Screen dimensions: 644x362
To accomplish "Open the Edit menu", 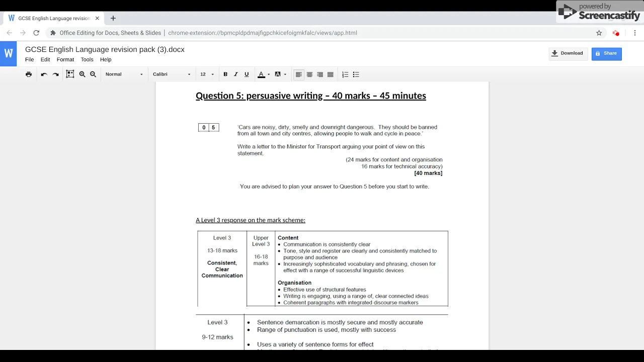I will click(x=45, y=59).
